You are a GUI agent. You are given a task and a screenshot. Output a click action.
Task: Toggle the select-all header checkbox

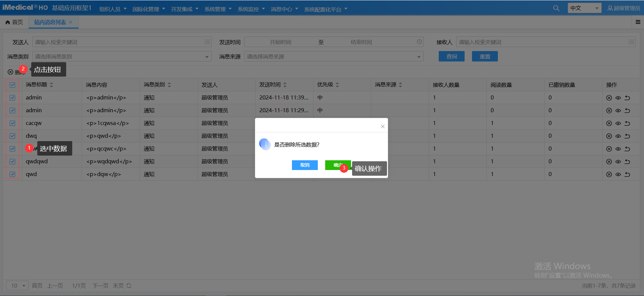[12, 85]
